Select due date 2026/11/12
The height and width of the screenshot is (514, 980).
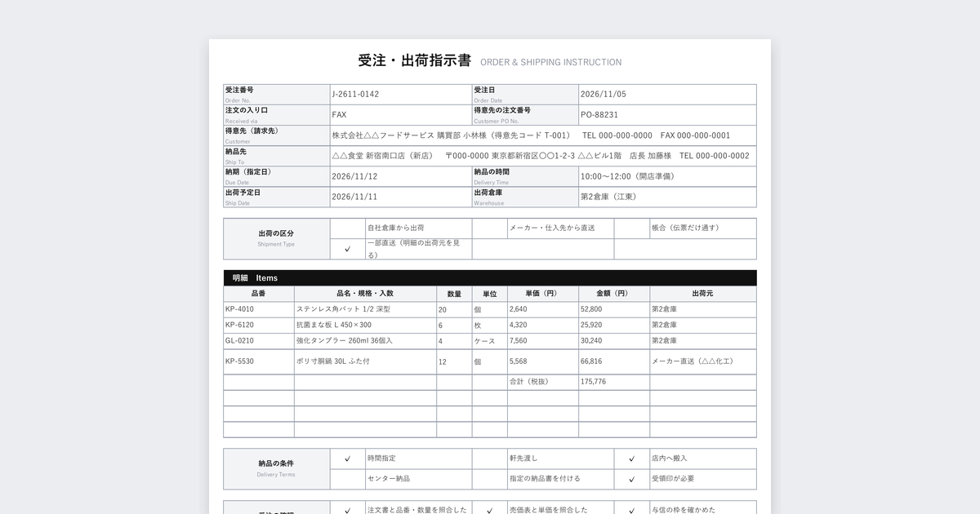(x=354, y=176)
